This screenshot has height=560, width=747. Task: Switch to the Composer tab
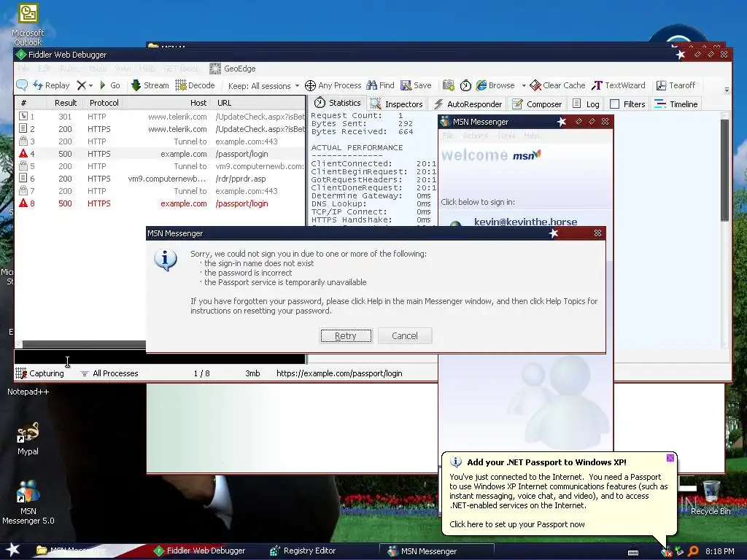pos(536,104)
